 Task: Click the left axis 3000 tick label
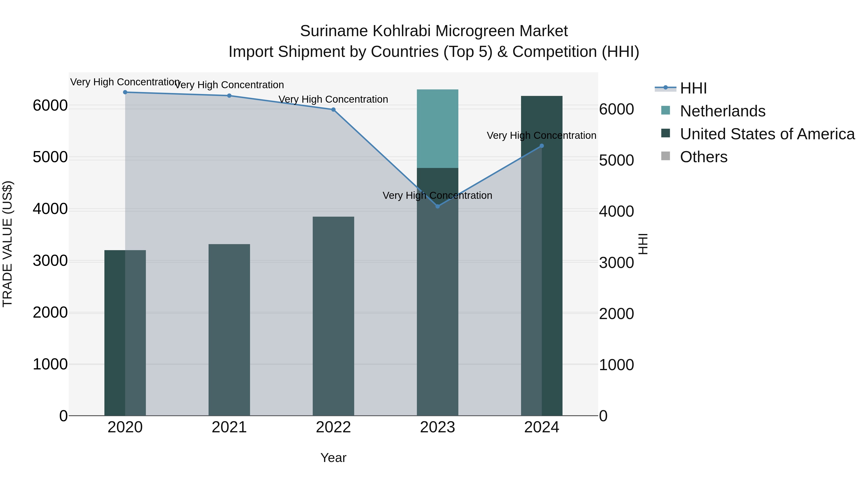pyautogui.click(x=50, y=261)
